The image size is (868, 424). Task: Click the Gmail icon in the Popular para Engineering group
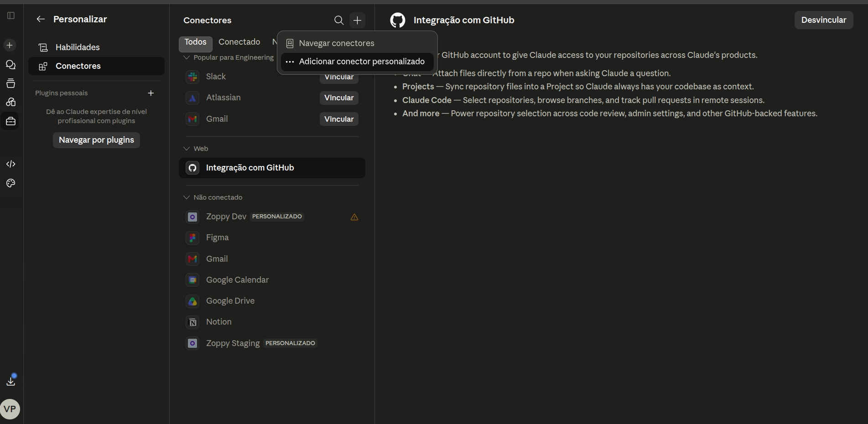point(192,119)
